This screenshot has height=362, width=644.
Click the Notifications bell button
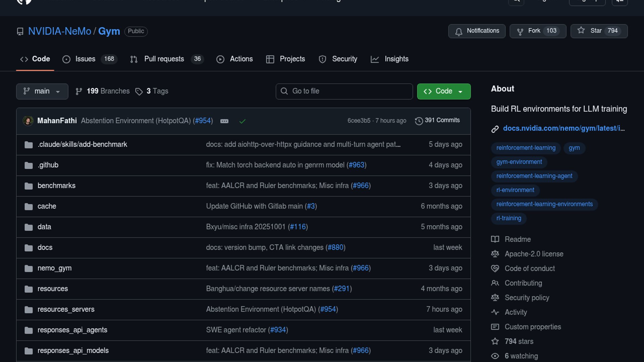(477, 31)
